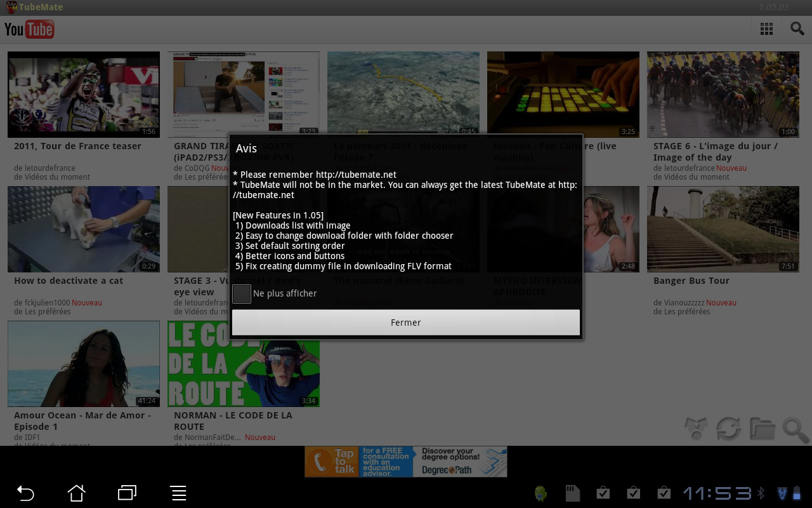Screen dimensions: 812x508
Task: Select title 'NORMAN - LE CODE DE LA ROUTE'
Action: [233, 421]
